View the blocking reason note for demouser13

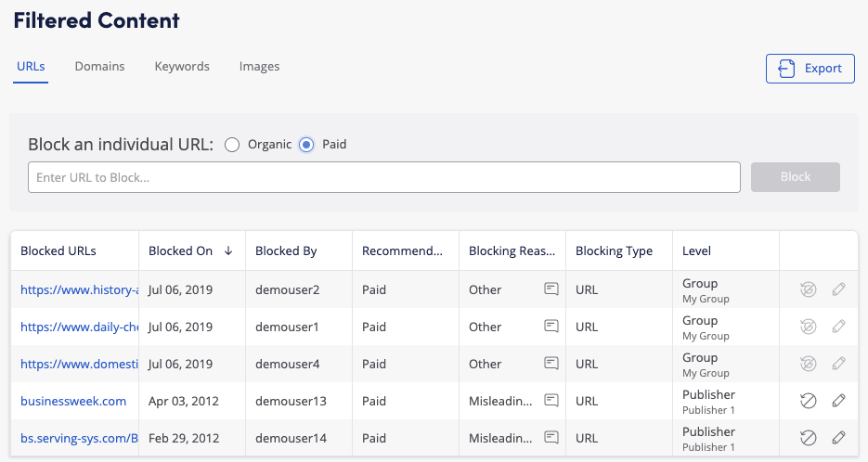pos(551,401)
